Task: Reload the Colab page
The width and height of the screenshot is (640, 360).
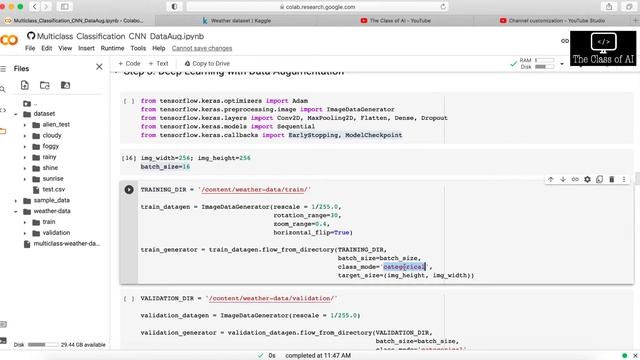Action: 443,7
